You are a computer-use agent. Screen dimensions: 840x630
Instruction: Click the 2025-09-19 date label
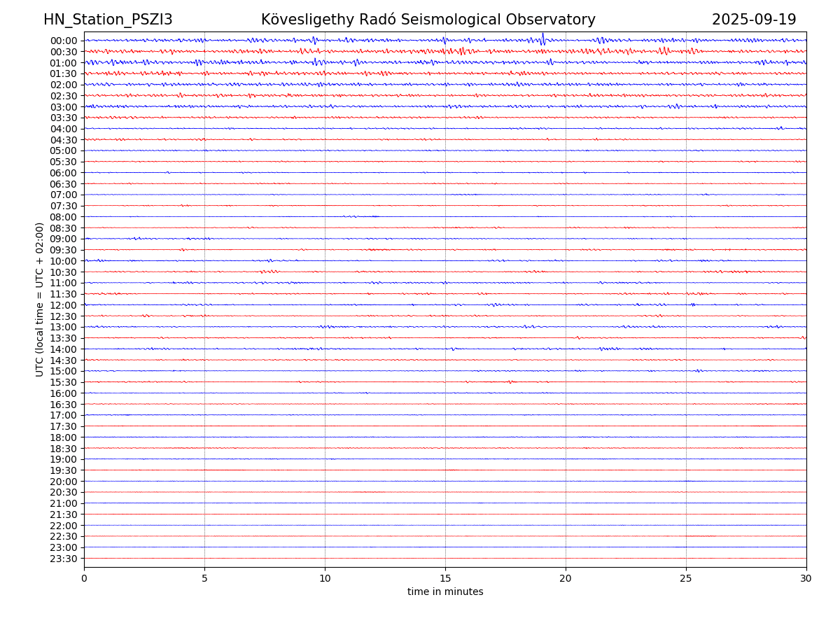(753, 20)
